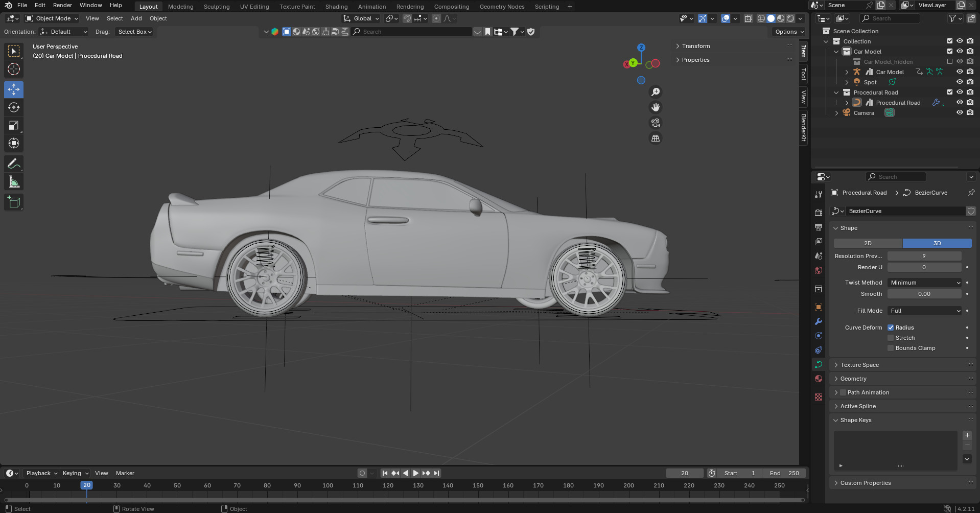Open the Scene properties tab

tap(819, 255)
